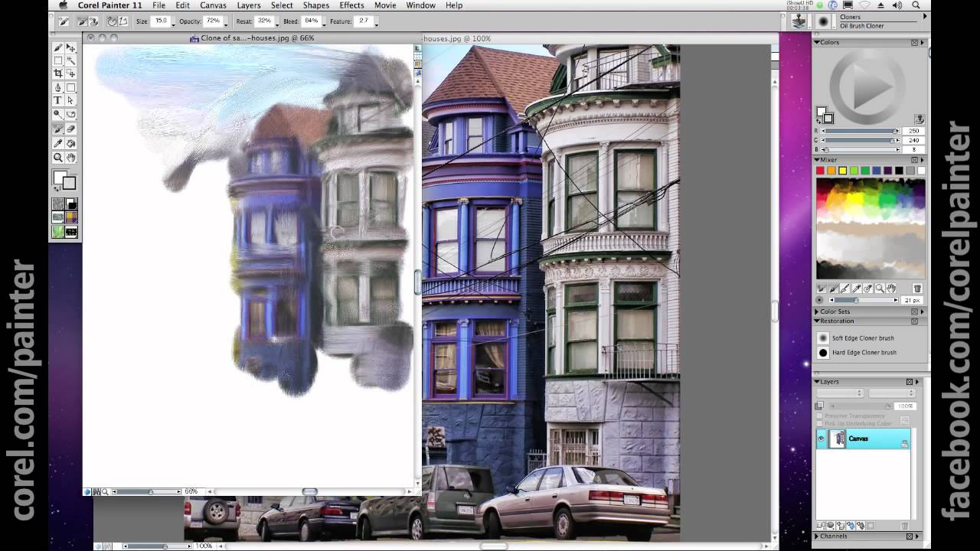Open the Layers menu
The height and width of the screenshot is (551, 980).
click(x=249, y=5)
